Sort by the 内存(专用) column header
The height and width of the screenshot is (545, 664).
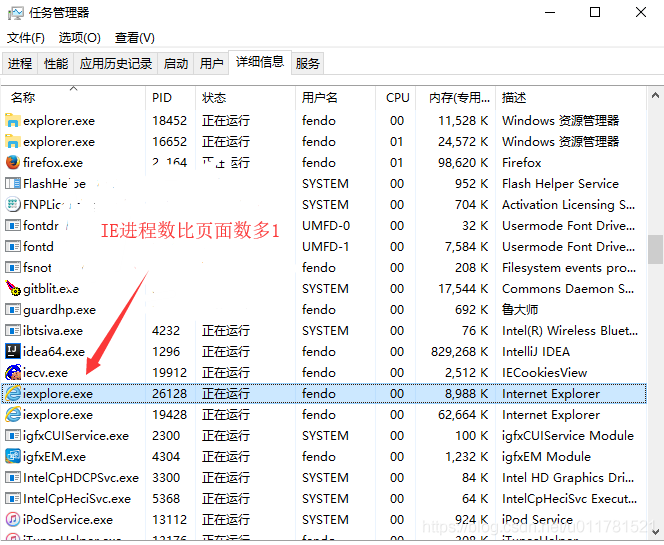tap(456, 98)
